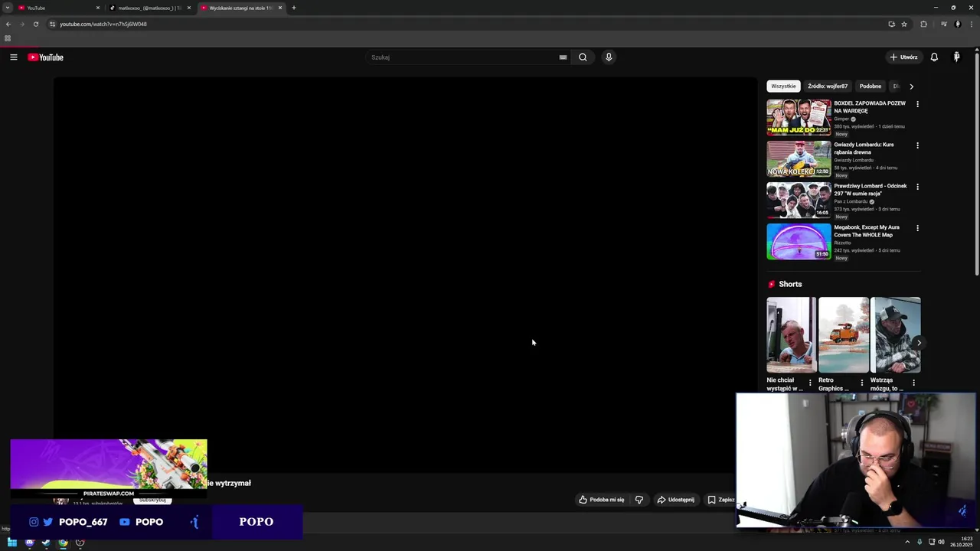980x551 pixels.
Task: Open the tab search dropdown arrow
Action: tap(7, 8)
